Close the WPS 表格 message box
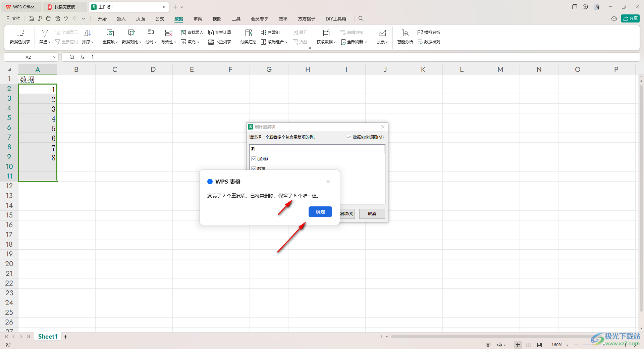This screenshot has width=644, height=349. pos(328,182)
